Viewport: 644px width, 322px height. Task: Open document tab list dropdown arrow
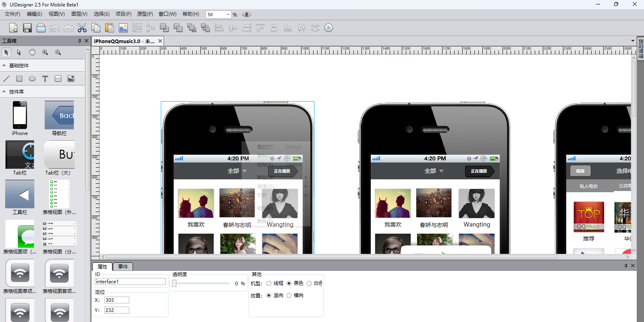[x=633, y=41]
